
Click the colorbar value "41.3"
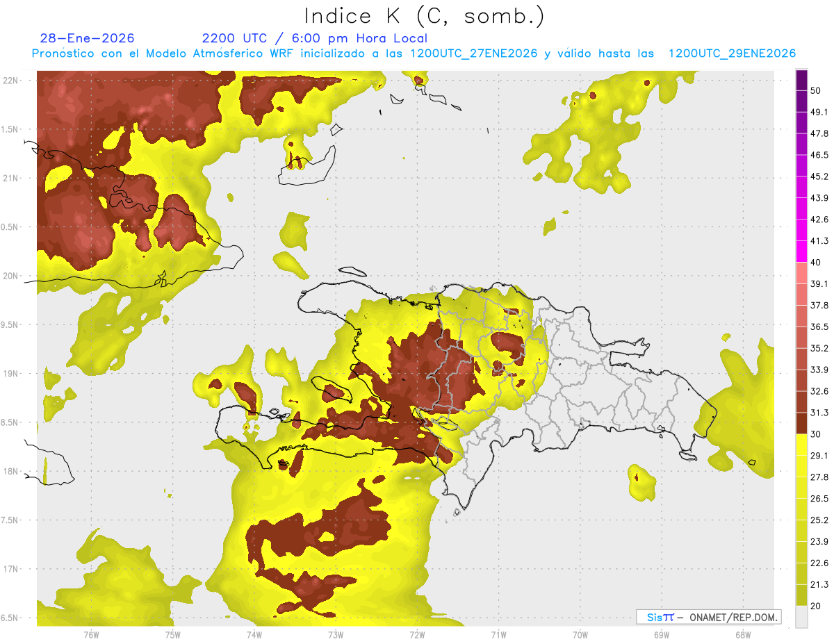pyautogui.click(x=820, y=241)
